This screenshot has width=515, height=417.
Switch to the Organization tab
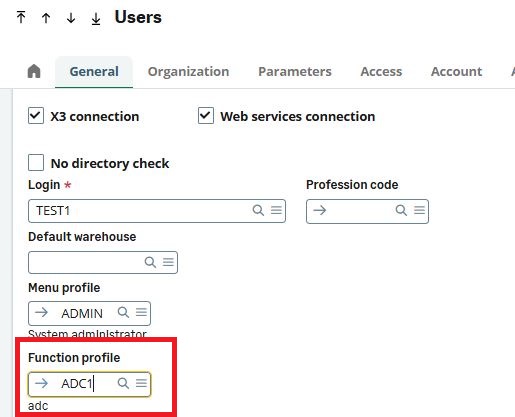coord(188,72)
